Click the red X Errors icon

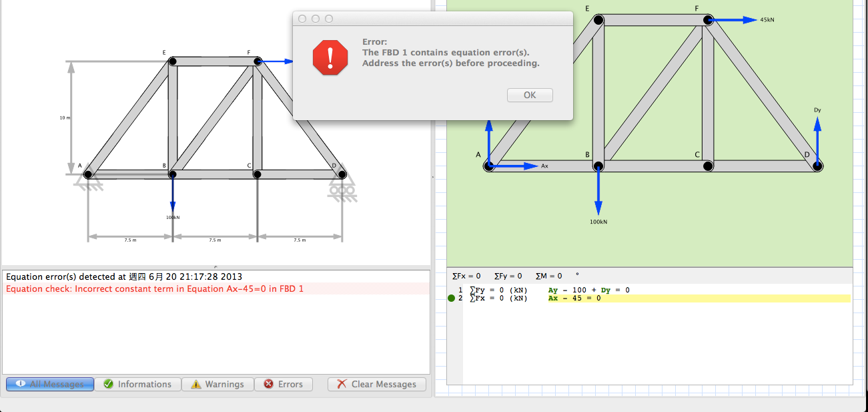(x=268, y=384)
